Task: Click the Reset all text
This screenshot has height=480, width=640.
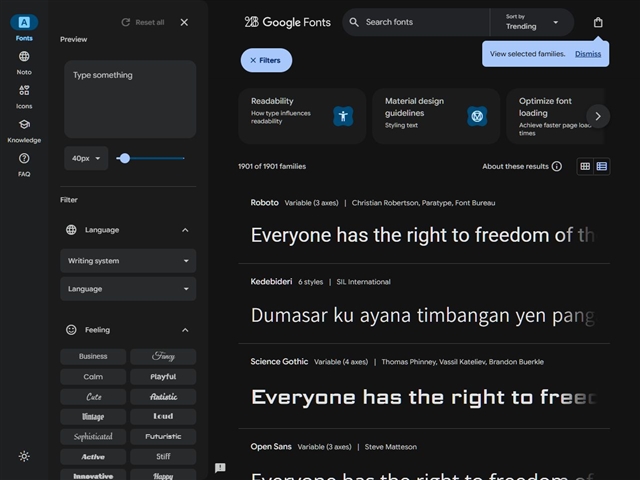Action: [x=150, y=22]
